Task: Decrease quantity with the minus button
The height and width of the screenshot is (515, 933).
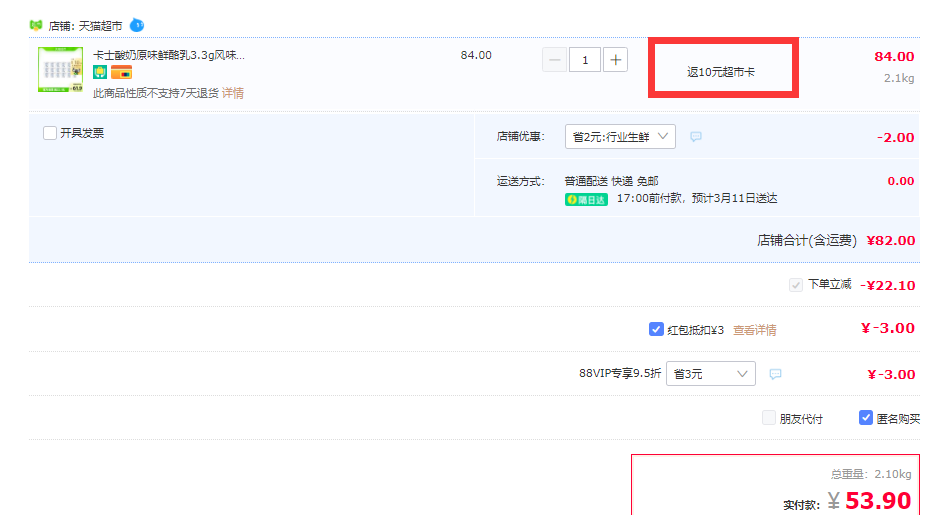Action: pyautogui.click(x=554, y=59)
